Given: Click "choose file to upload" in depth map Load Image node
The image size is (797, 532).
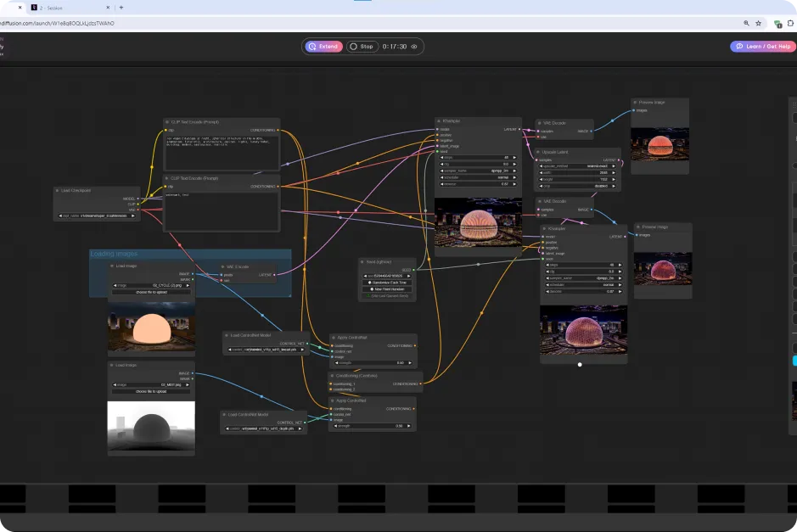Looking at the screenshot, I should (151, 391).
